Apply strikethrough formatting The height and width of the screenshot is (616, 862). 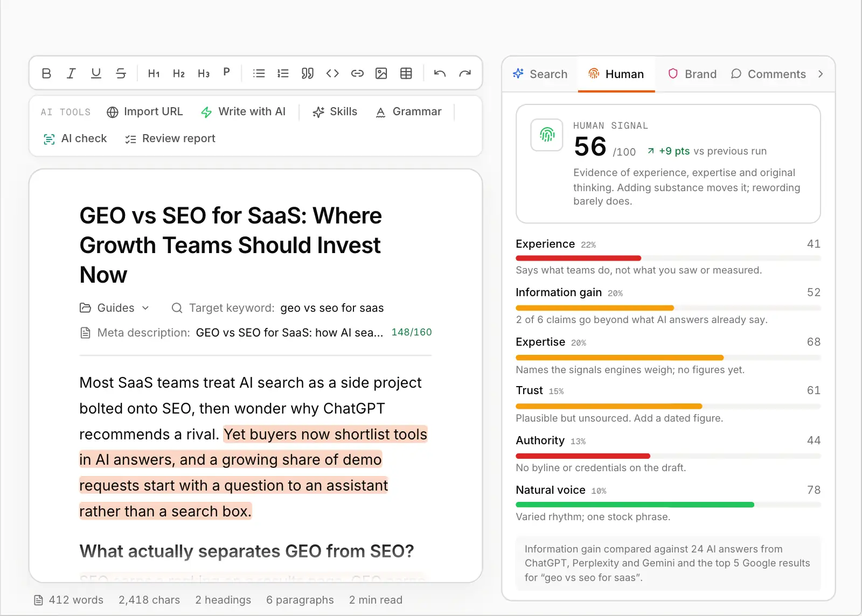click(121, 73)
